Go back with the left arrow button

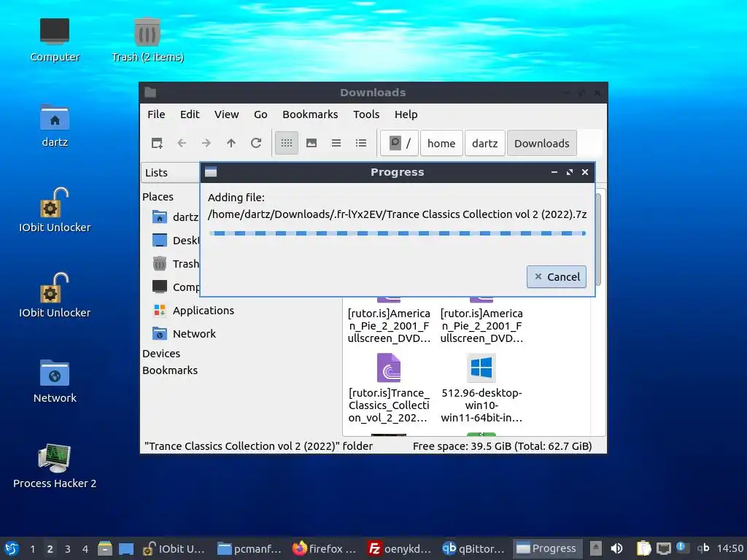[x=182, y=143]
